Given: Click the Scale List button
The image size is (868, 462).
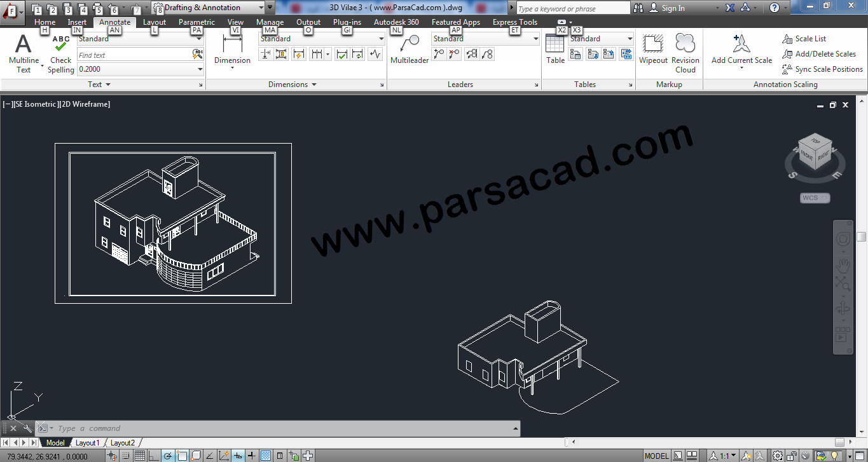Looking at the screenshot, I should tap(804, 39).
